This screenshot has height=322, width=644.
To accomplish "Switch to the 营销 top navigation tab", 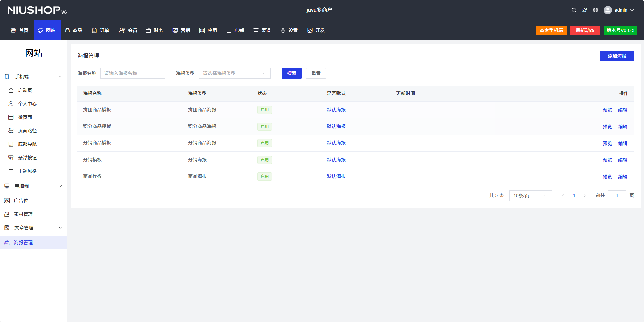I will point(182,30).
